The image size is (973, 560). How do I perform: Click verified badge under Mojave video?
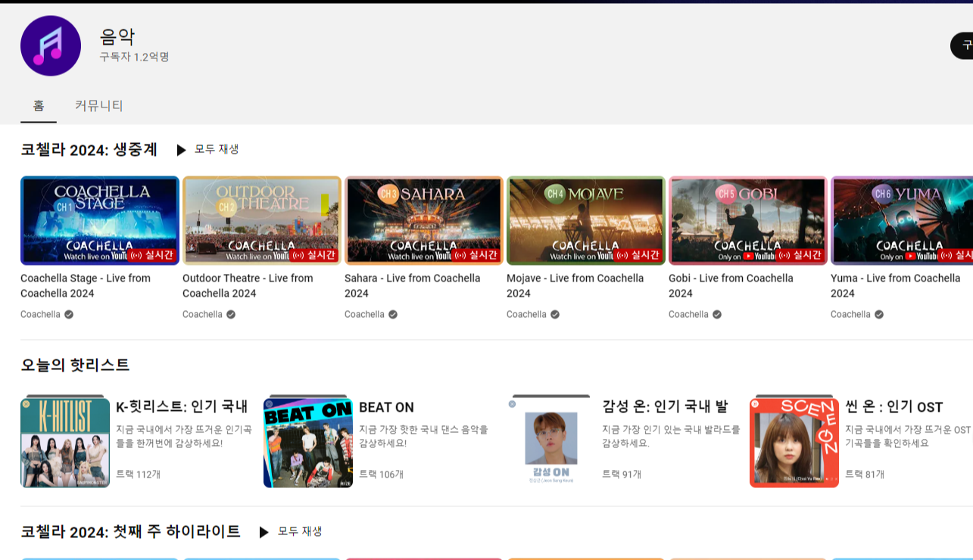pos(555,314)
